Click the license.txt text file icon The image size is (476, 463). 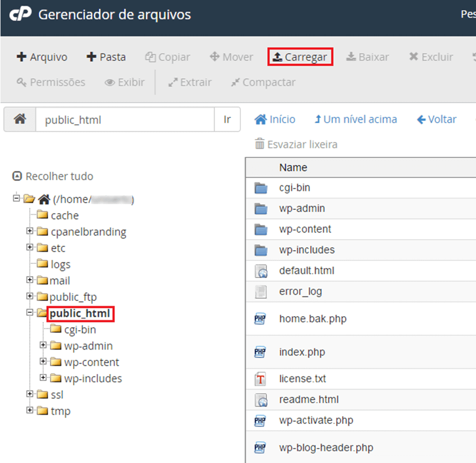[261, 379]
